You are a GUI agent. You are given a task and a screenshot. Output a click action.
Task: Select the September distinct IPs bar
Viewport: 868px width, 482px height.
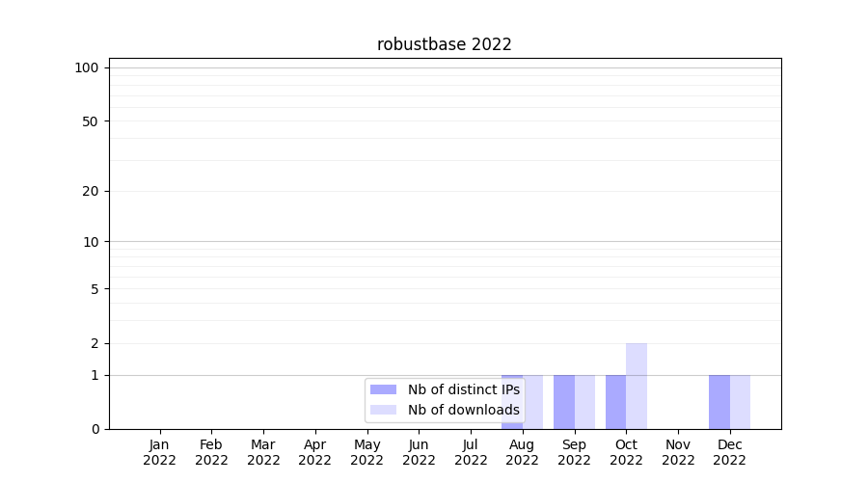563,401
